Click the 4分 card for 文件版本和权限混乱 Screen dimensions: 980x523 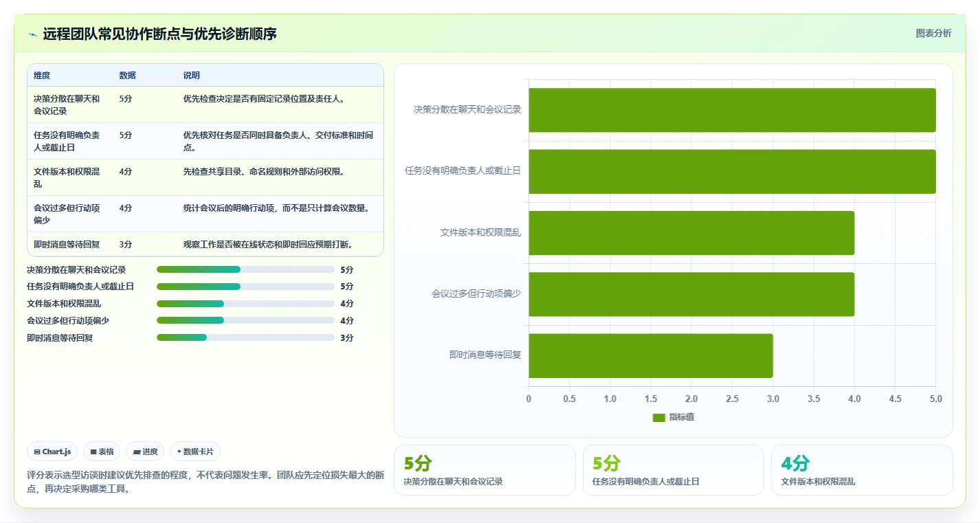click(x=862, y=470)
